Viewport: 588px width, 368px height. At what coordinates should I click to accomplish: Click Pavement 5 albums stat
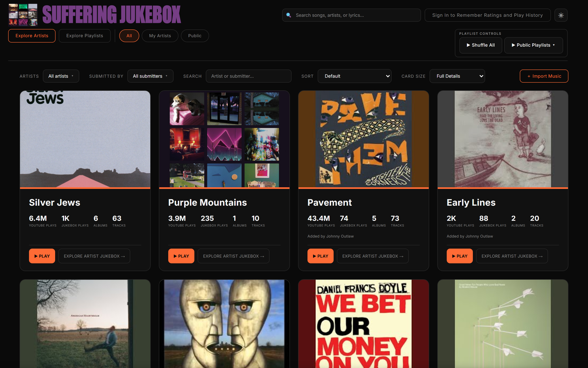click(x=379, y=221)
